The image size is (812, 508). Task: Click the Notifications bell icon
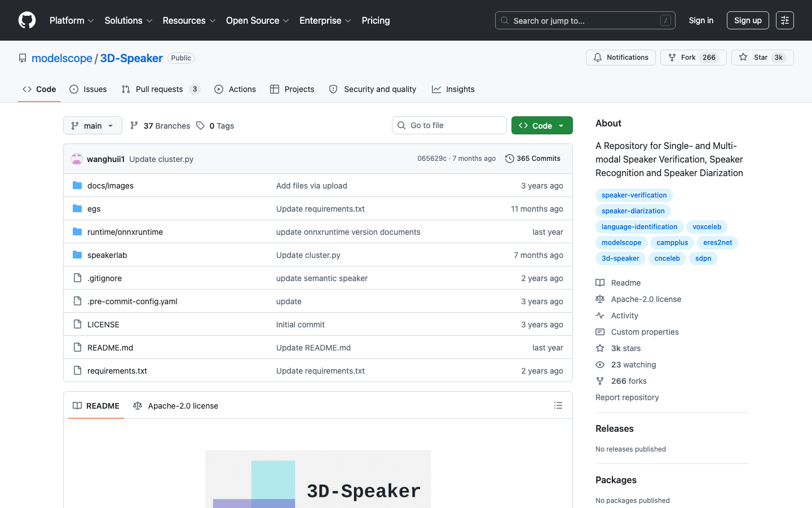pos(598,58)
